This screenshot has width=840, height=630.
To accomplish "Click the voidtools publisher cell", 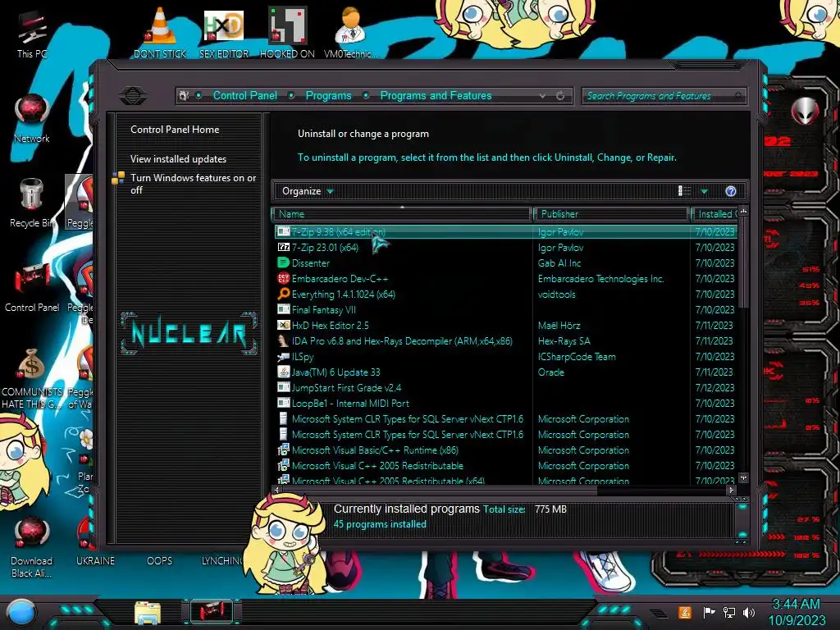I will pyautogui.click(x=557, y=294).
